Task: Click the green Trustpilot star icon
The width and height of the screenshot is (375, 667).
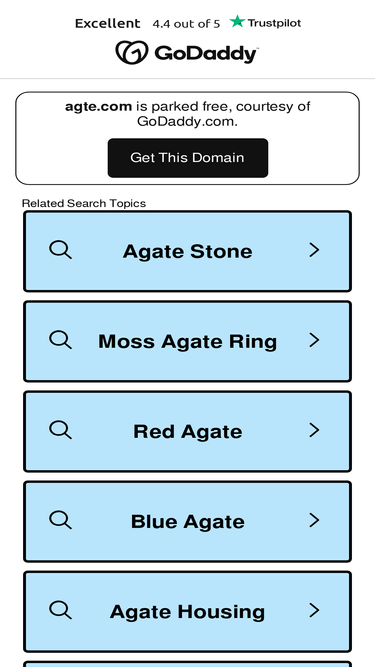Action: (x=237, y=21)
